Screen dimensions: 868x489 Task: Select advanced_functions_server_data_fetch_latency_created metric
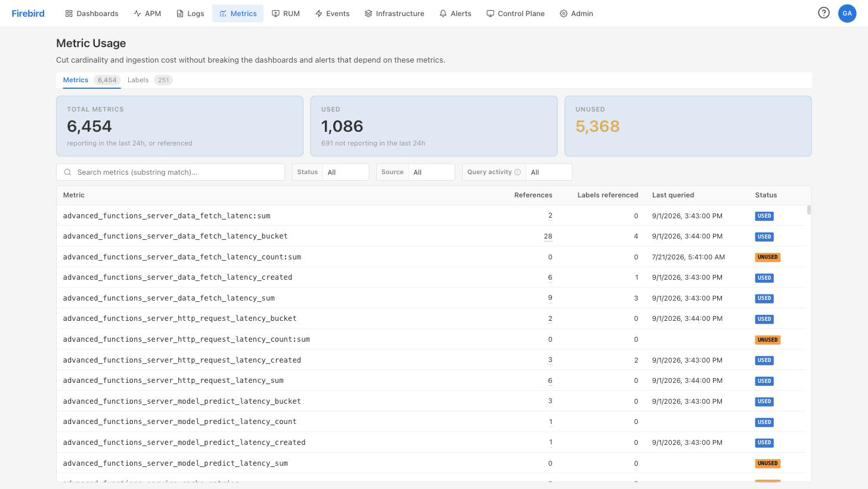[x=178, y=277]
